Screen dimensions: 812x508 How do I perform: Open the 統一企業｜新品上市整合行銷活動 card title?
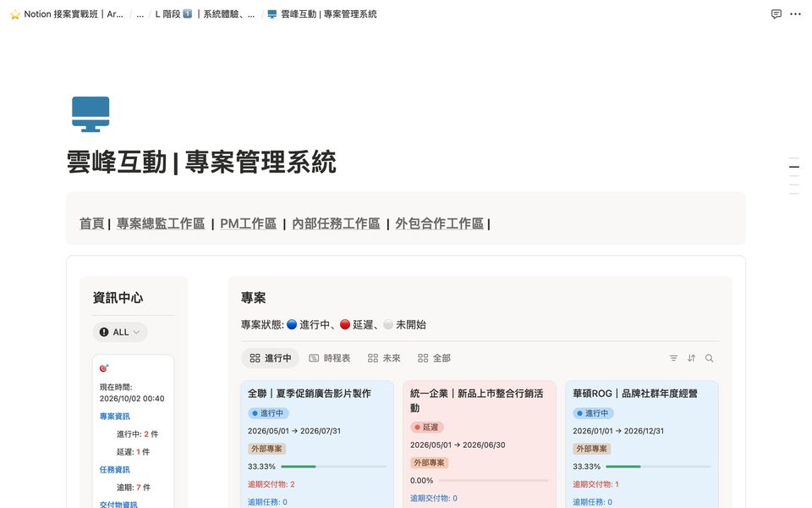[x=476, y=400]
